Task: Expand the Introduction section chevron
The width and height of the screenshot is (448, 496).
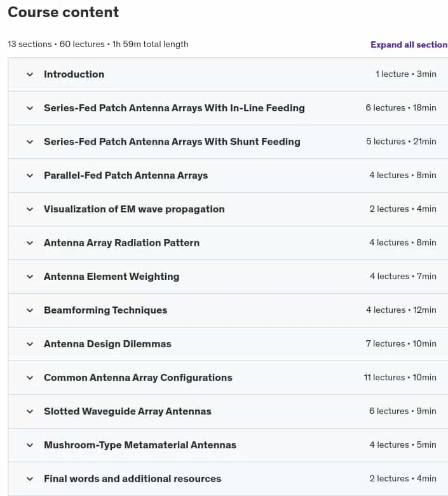Action: coord(30,74)
